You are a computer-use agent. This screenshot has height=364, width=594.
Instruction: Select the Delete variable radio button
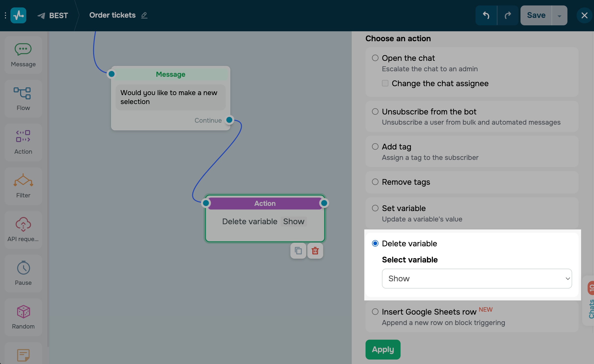[375, 243]
